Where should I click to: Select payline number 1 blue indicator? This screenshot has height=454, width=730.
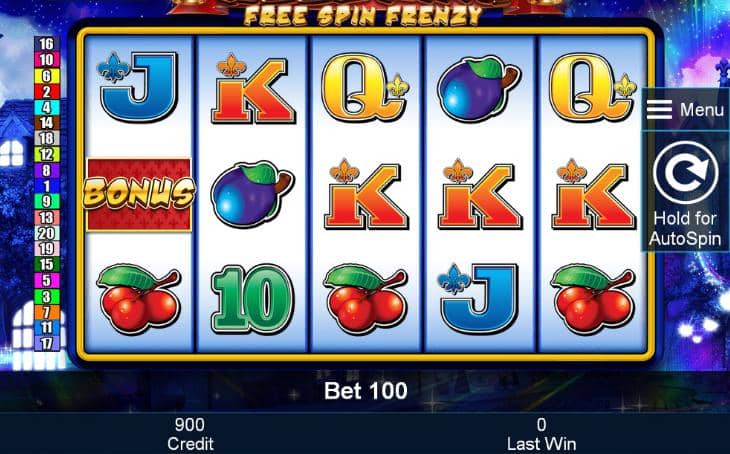click(47, 186)
